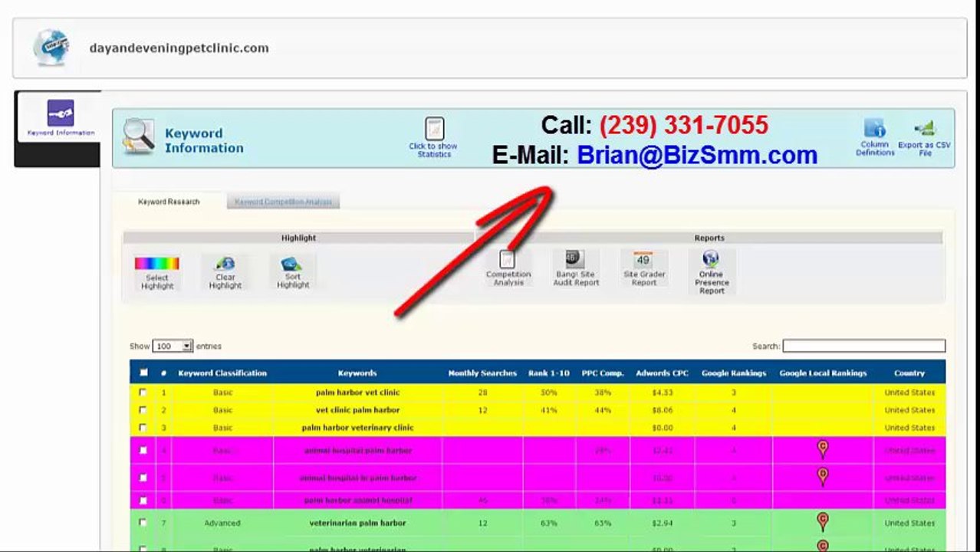Click local map pin for veterinarian palm harbor

tap(823, 522)
